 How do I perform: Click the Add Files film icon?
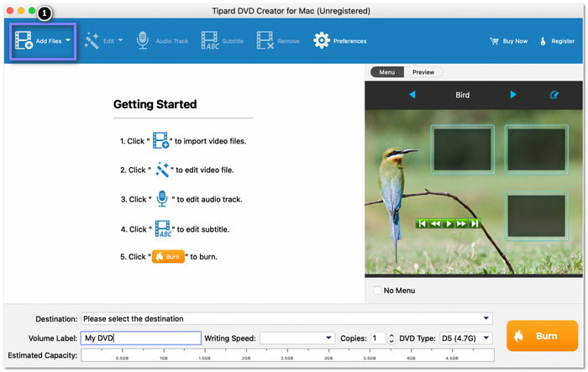pyautogui.click(x=24, y=40)
